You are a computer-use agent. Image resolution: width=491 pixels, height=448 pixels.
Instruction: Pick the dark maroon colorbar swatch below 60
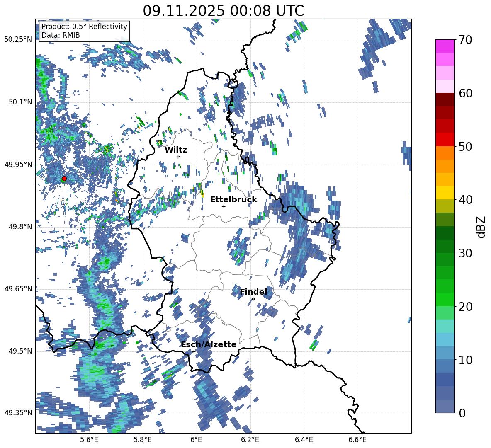pyautogui.click(x=445, y=100)
